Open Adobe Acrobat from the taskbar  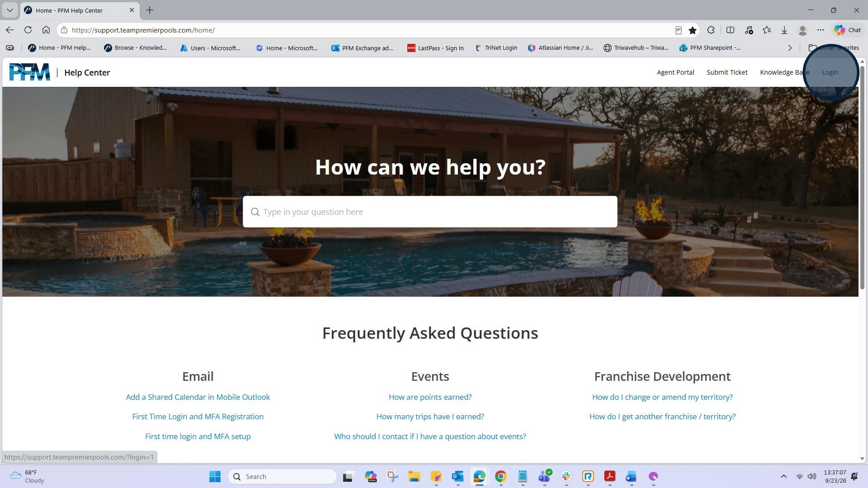pyautogui.click(x=610, y=476)
